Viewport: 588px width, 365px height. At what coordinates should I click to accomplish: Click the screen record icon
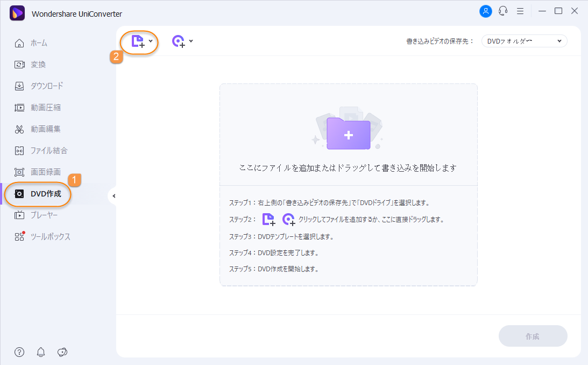pos(19,172)
